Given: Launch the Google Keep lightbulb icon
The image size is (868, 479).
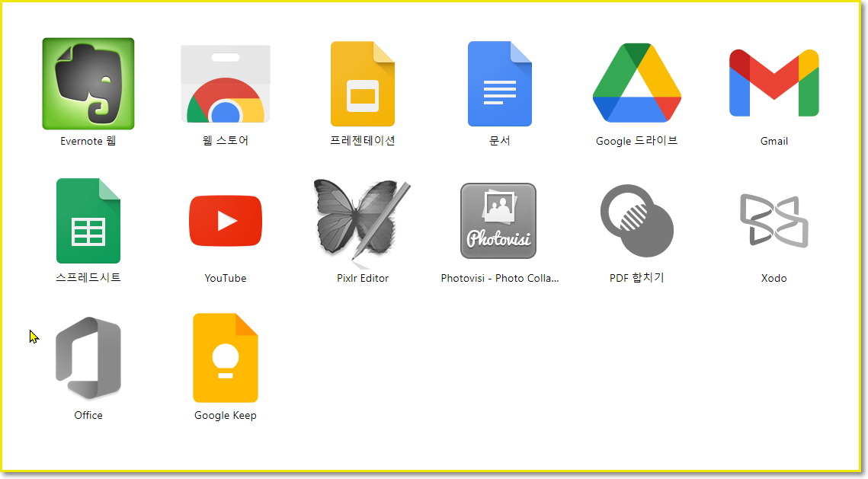Looking at the screenshot, I should click(x=226, y=358).
